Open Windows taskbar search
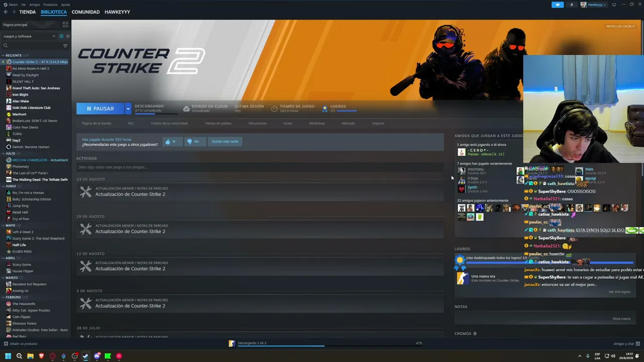The height and width of the screenshot is (362, 644). [19, 356]
